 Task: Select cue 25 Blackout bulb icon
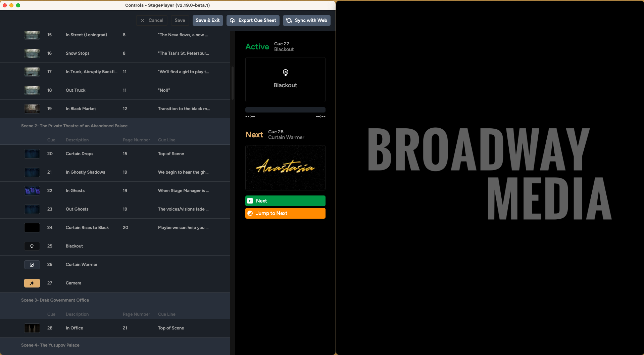tap(32, 246)
